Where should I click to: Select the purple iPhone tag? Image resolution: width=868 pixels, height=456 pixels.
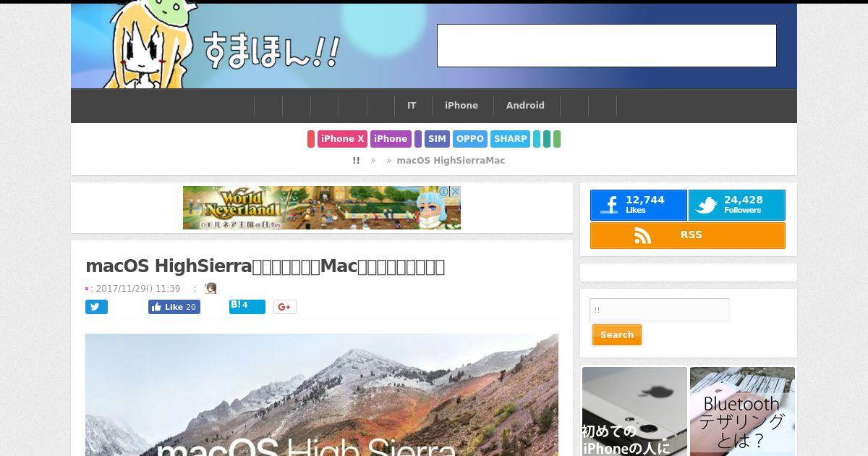click(x=391, y=139)
